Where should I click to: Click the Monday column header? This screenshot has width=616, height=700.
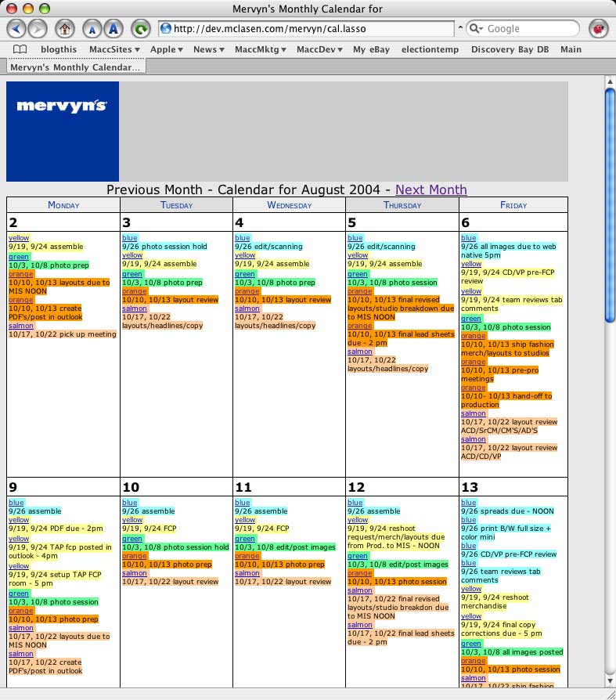coord(63,205)
